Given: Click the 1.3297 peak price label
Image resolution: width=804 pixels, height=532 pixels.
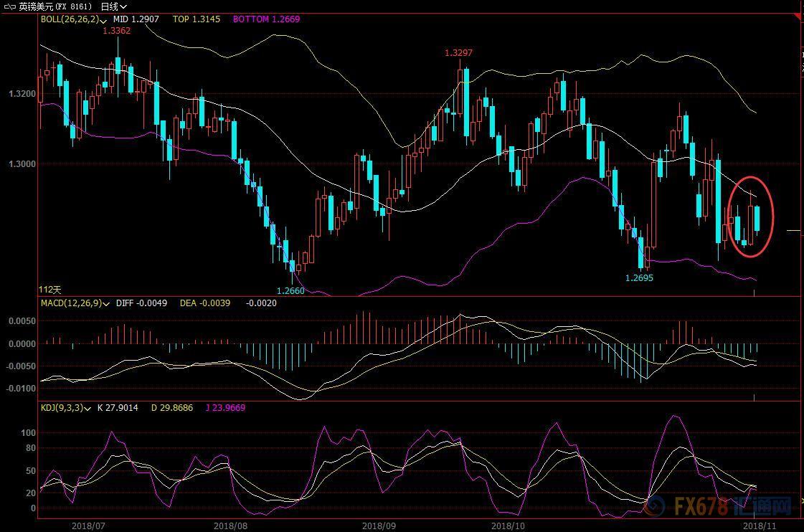Looking at the screenshot, I should pyautogui.click(x=458, y=53).
